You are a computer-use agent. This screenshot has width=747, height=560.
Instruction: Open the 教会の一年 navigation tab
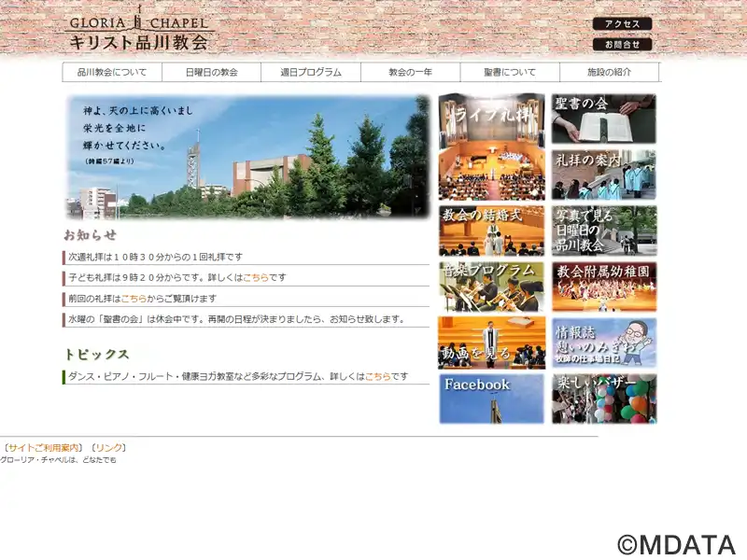pyautogui.click(x=407, y=70)
